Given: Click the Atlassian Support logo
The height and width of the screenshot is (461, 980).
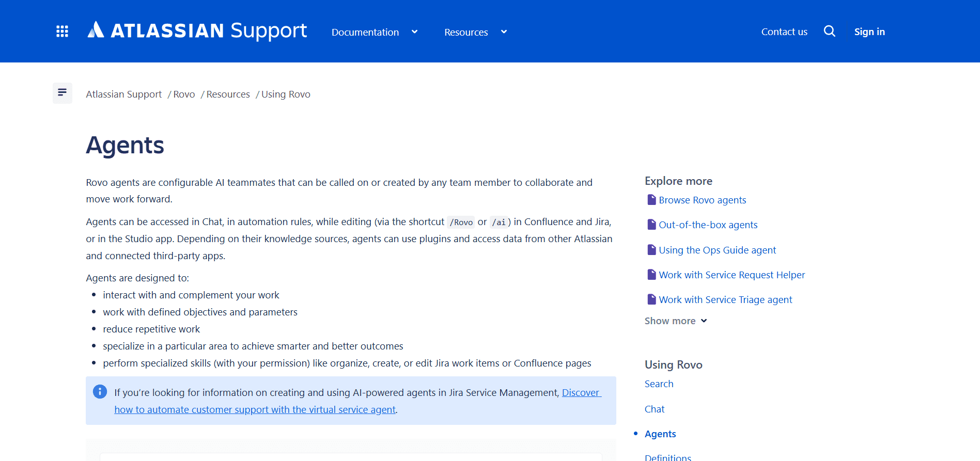Looking at the screenshot, I should [x=197, y=30].
